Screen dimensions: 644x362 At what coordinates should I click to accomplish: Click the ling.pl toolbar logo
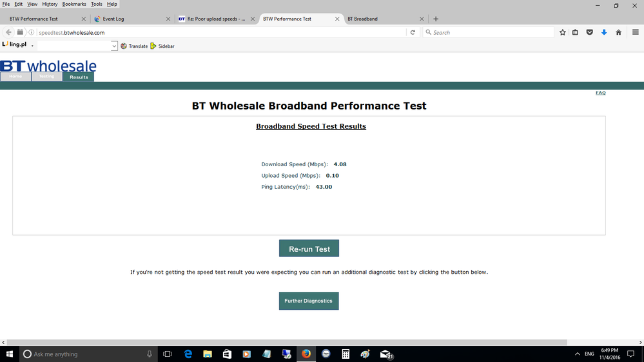(x=14, y=44)
